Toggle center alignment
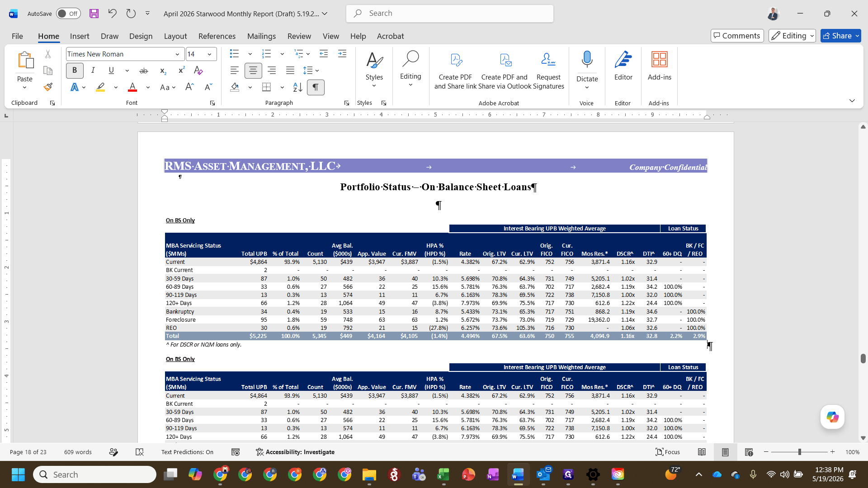Image resolution: width=868 pixels, height=488 pixels. (253, 70)
